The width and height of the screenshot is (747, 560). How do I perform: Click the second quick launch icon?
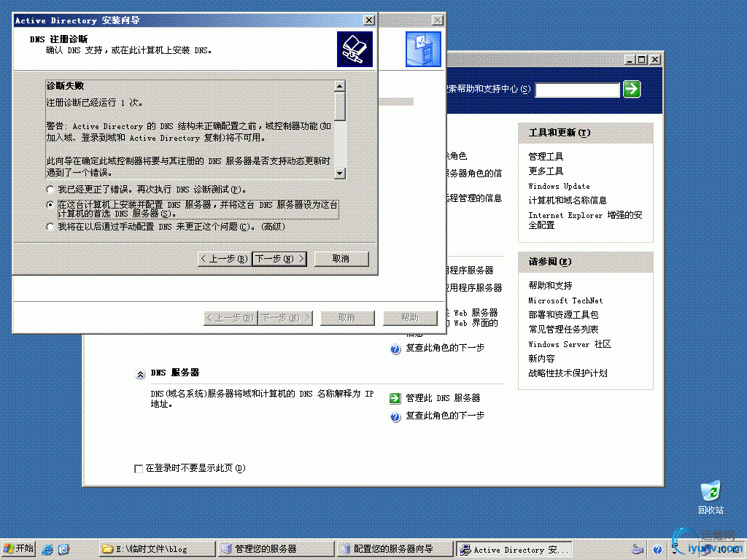click(63, 550)
